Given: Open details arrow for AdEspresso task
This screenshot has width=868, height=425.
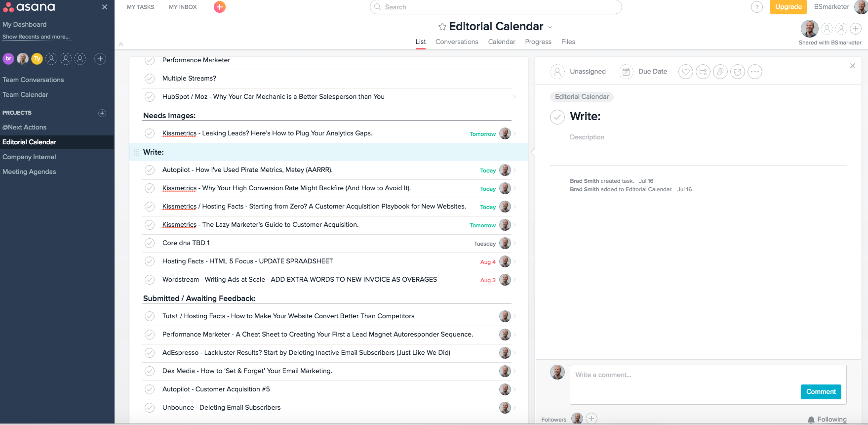Looking at the screenshot, I should [514, 353].
